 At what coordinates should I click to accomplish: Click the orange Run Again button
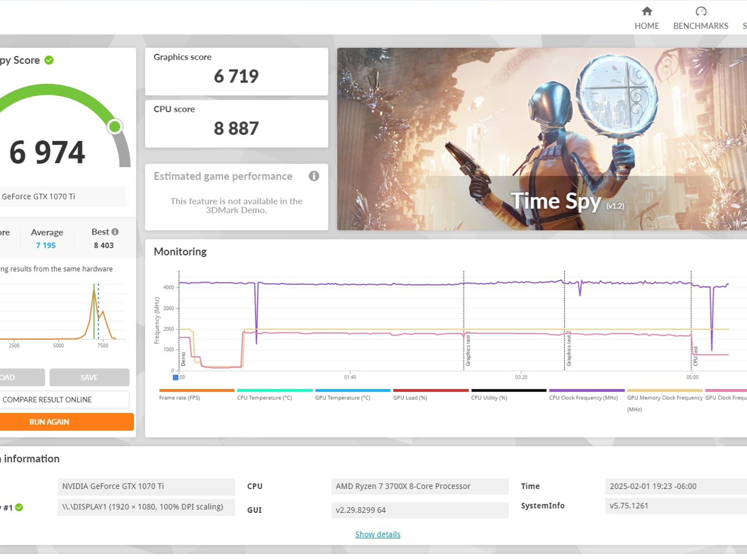pyautogui.click(x=66, y=422)
